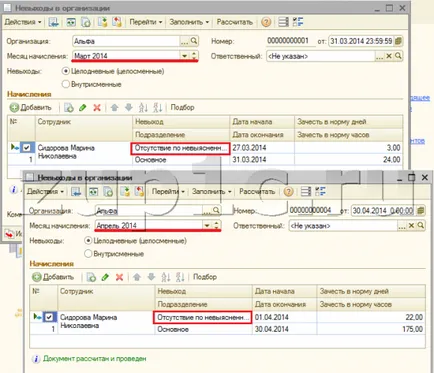Screen dimensions: 434x373
Task: Click the help question-mark icon in April window toolbar
Action: coord(288,192)
